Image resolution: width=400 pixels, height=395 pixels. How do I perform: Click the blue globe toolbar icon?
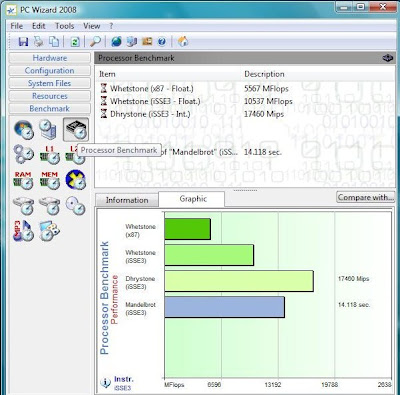point(116,42)
